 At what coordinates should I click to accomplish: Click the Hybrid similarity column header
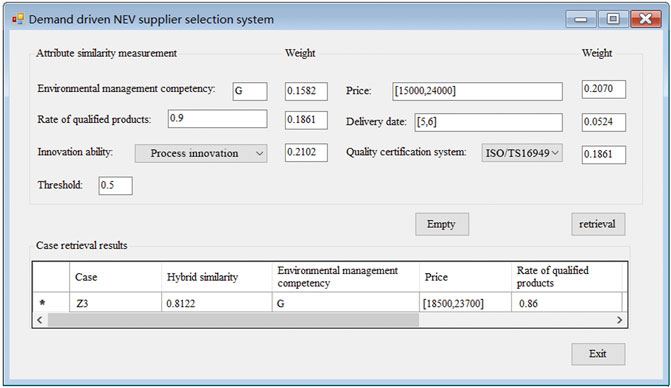tap(217, 277)
